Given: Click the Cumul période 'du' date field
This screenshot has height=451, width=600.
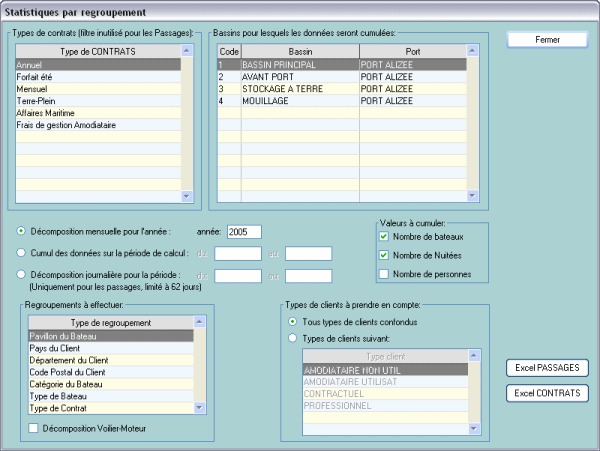Looking at the screenshot, I should (x=238, y=254).
